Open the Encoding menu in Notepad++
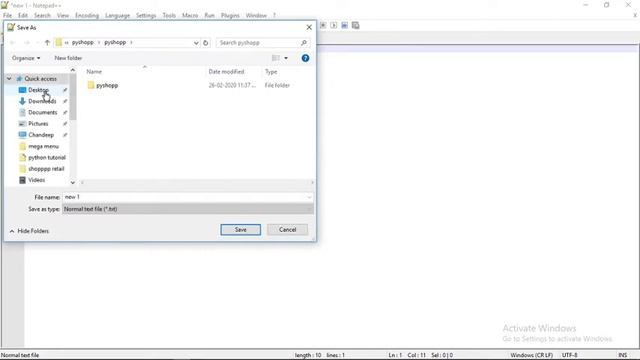This screenshot has height=360, width=640. click(x=87, y=16)
